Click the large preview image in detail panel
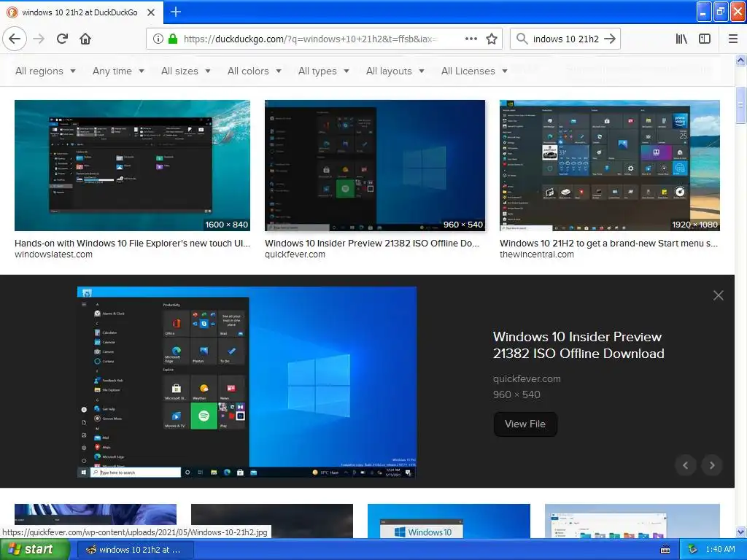Viewport: 747px width, 560px height. pos(247,382)
